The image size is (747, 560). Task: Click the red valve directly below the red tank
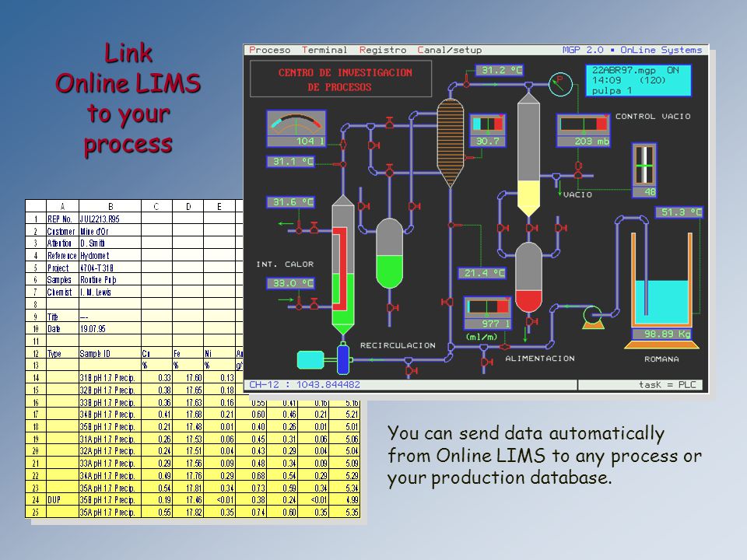(531, 322)
